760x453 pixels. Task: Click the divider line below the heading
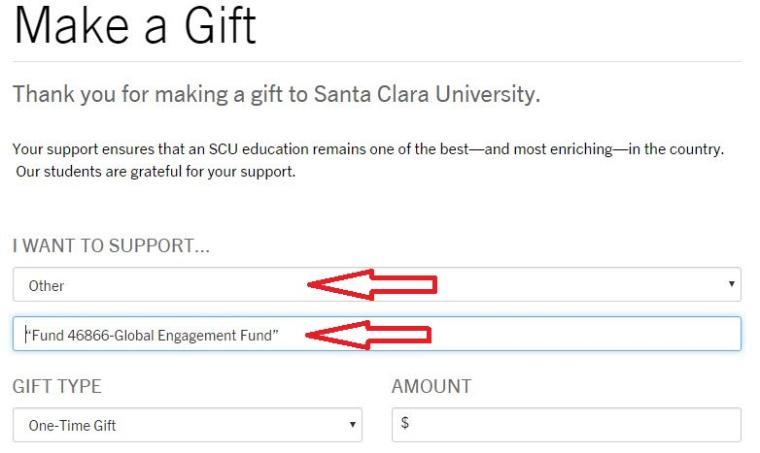[x=378, y=62]
